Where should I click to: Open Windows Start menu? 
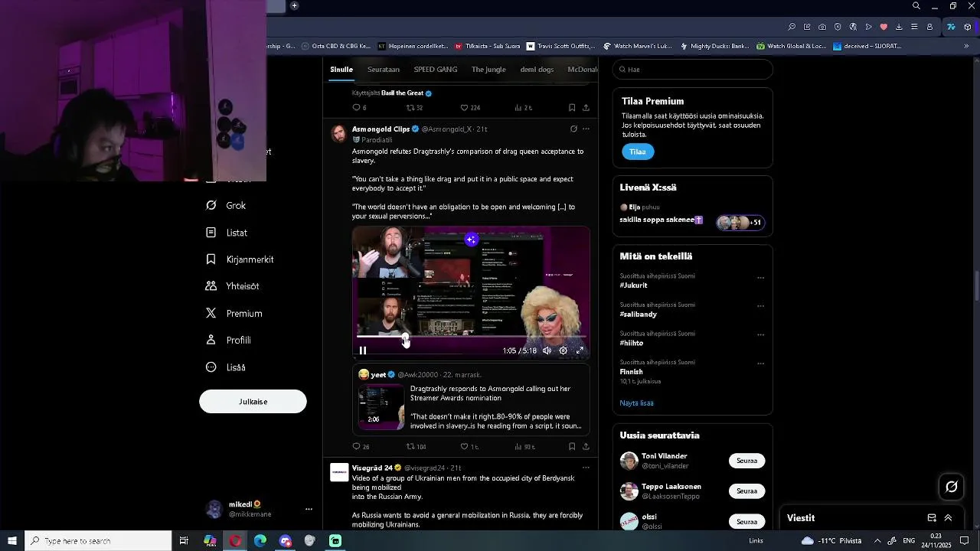(x=11, y=541)
